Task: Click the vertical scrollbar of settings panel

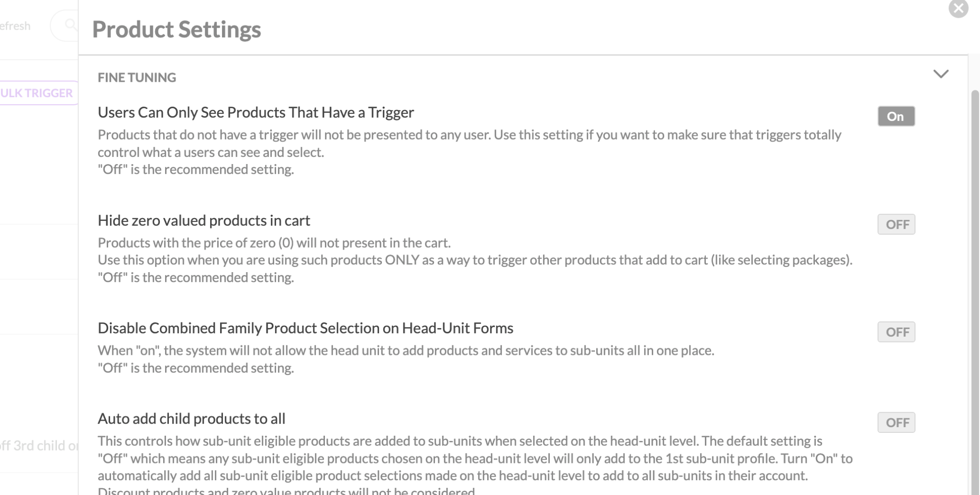Action: (975, 292)
